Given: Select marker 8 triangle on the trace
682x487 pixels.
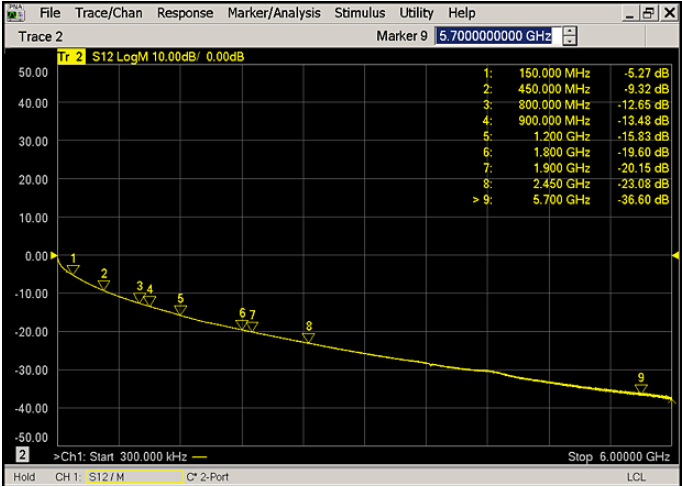Looking at the screenshot, I should [308, 338].
